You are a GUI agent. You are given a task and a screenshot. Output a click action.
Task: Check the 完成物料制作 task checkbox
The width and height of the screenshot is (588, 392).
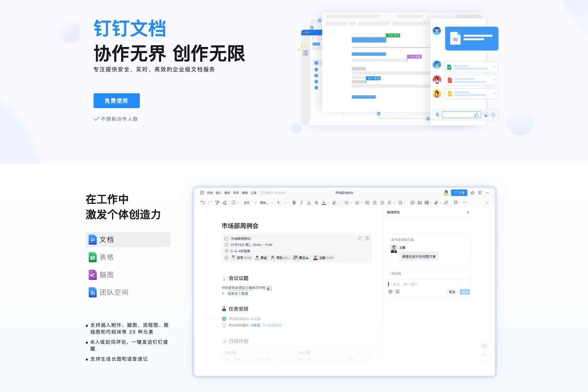pyautogui.click(x=224, y=325)
